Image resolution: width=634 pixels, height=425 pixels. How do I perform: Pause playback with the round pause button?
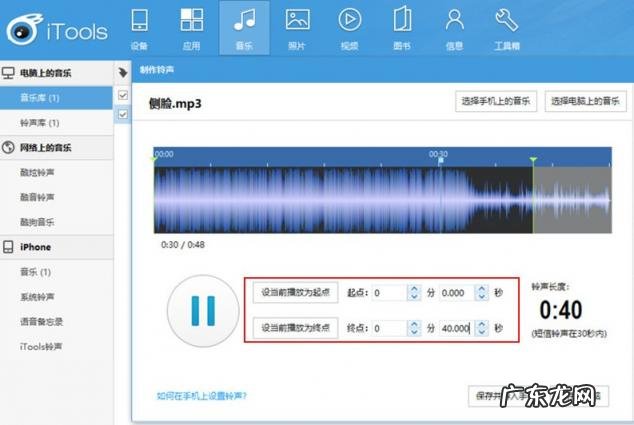click(202, 310)
